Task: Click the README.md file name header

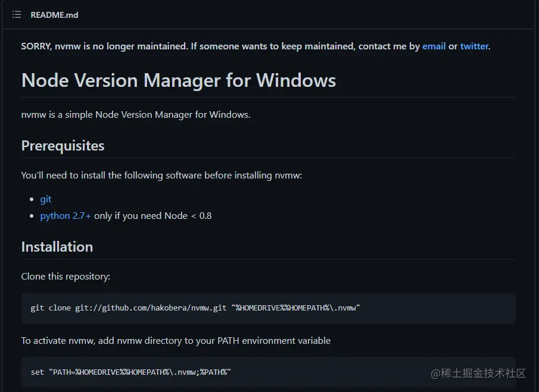Action: tap(54, 15)
